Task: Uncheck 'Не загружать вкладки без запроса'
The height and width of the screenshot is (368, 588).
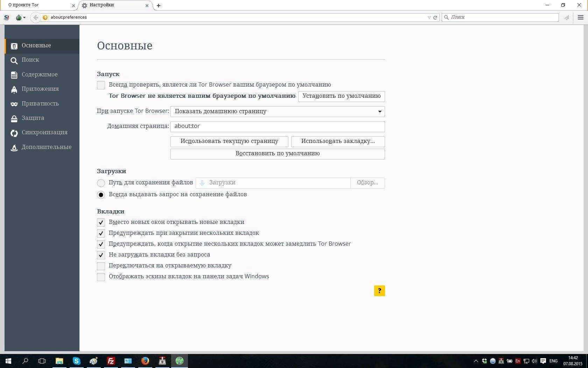Action: coord(101,255)
